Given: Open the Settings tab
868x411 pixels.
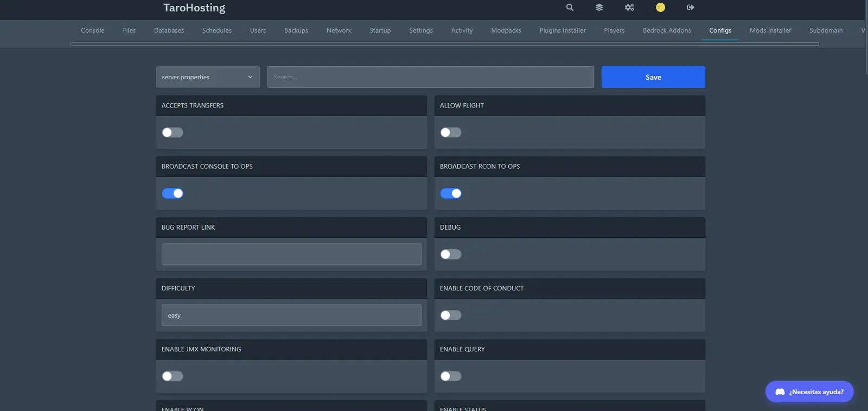Looking at the screenshot, I should pos(421,30).
